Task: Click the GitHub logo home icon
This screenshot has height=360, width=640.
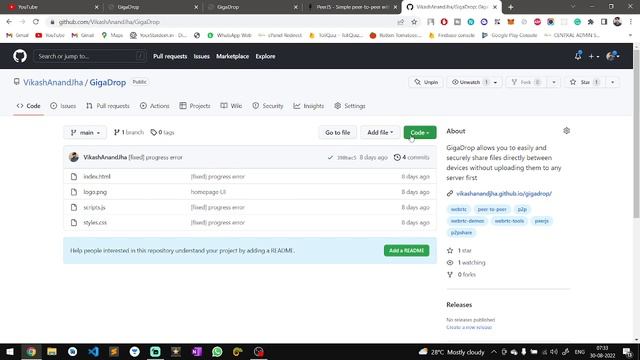Action: (x=20, y=56)
